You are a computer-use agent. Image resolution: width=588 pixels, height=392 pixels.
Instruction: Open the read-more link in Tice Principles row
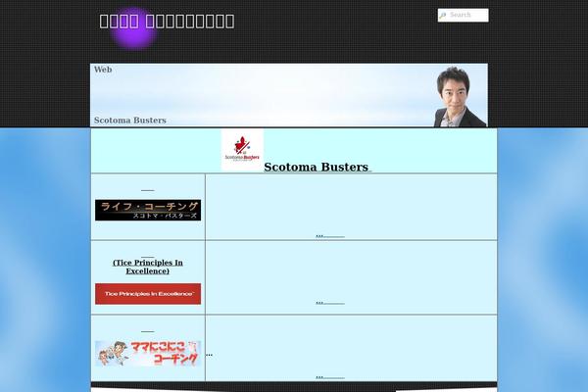(x=330, y=303)
